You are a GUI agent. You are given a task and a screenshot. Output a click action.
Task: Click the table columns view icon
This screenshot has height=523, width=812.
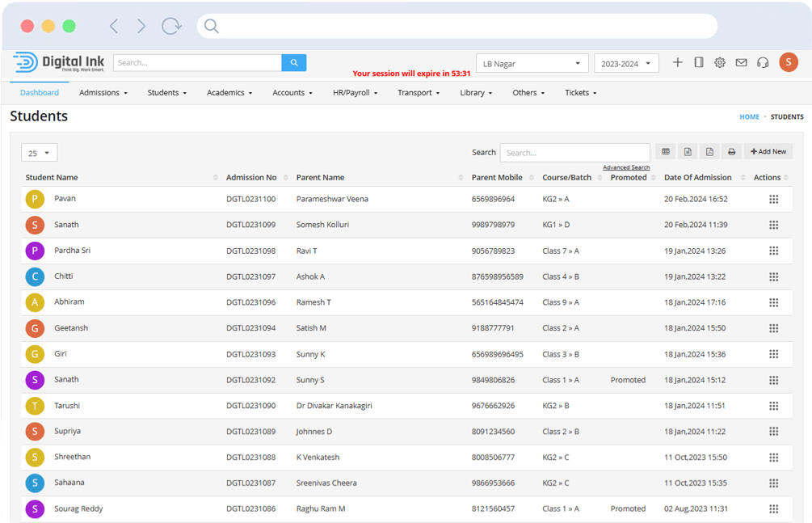point(665,152)
